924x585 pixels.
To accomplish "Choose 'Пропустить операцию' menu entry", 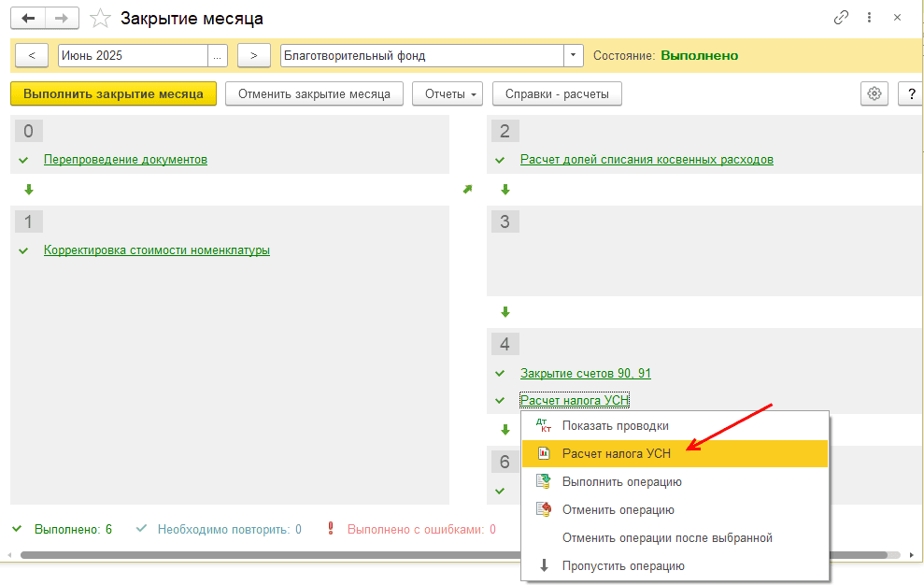I will [x=622, y=566].
